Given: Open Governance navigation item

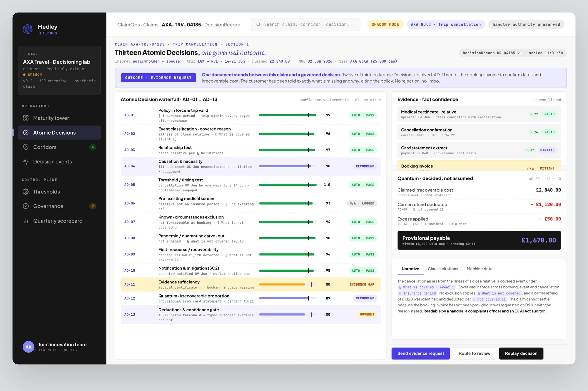Looking at the screenshot, I should 59,206.
